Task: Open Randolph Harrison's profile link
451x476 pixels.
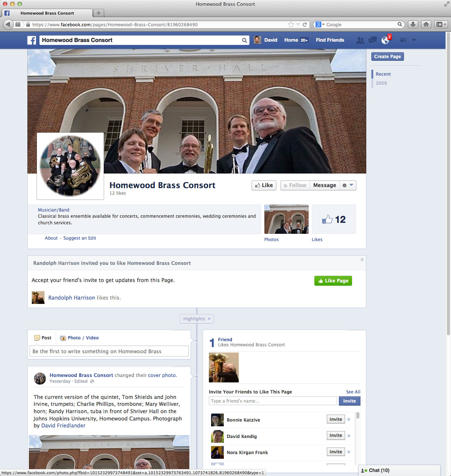Action: point(72,298)
